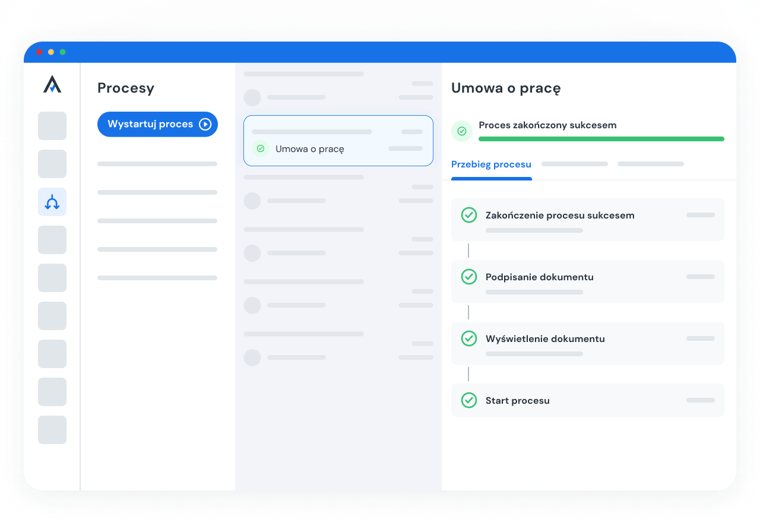This screenshot has width=760, height=532.
Task: Switch to the Przebieg procesu tab
Action: [x=491, y=164]
